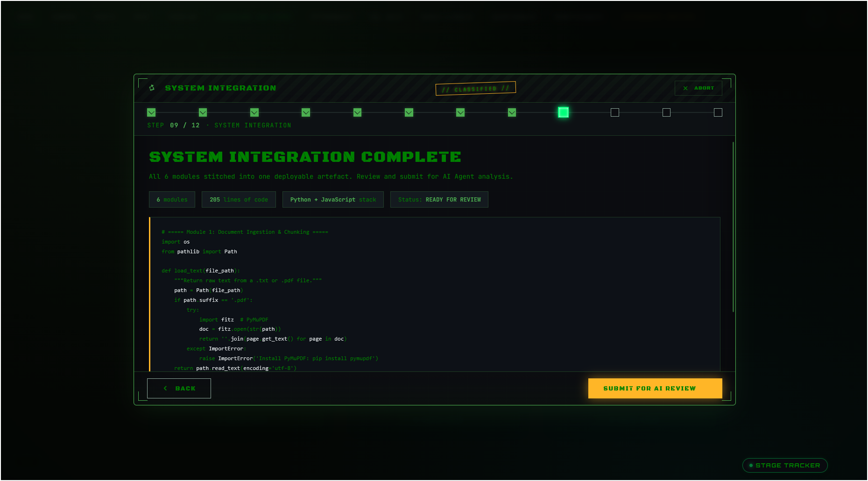Click the X icon in Abort
The image size is (868, 481).
(x=685, y=88)
